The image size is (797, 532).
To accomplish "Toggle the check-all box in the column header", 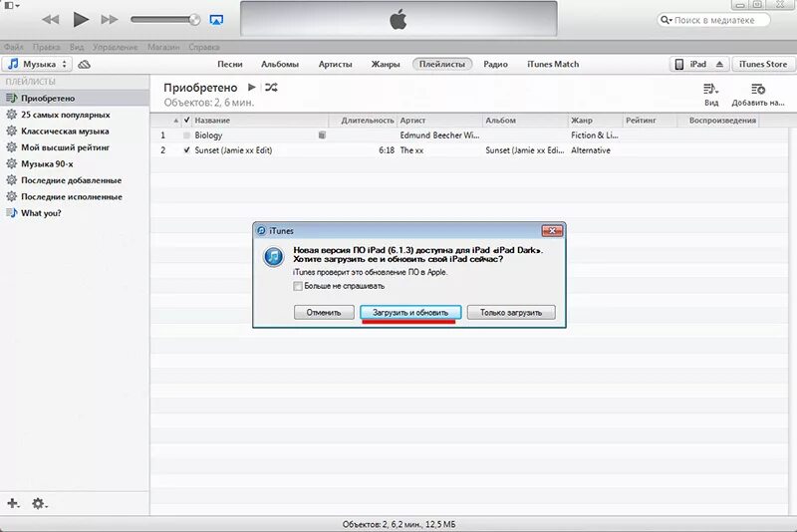I will [186, 121].
